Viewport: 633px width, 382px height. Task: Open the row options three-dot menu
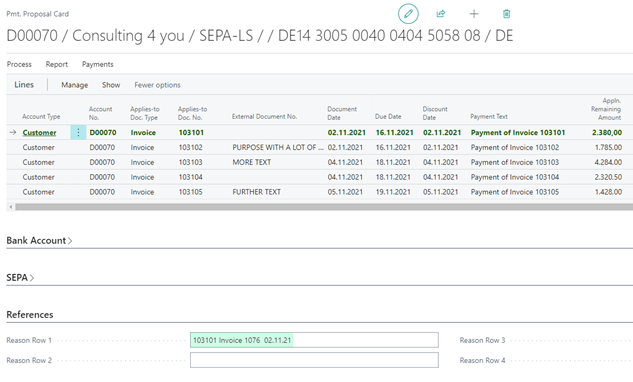tap(78, 132)
